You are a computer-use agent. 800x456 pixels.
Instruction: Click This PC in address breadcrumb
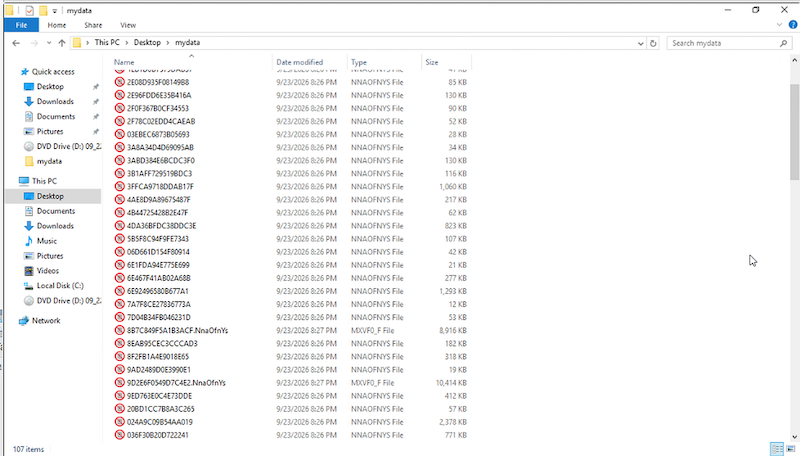107,42
